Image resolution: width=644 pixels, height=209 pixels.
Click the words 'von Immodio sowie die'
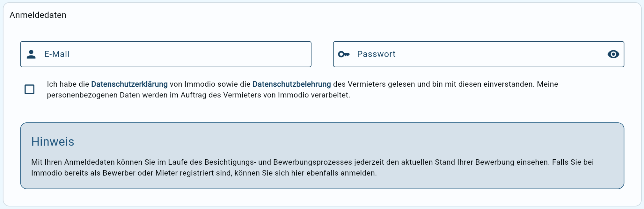click(210, 84)
